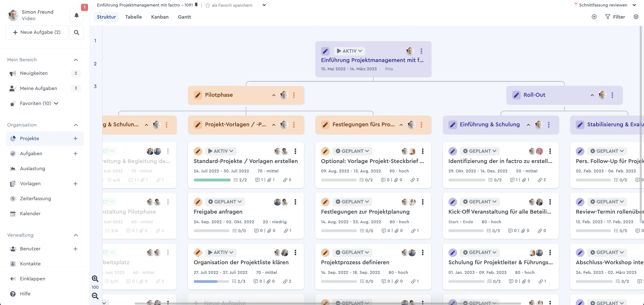644x305 pixels.
Task: Click plus icon next to Projekte
Action: click(76, 138)
